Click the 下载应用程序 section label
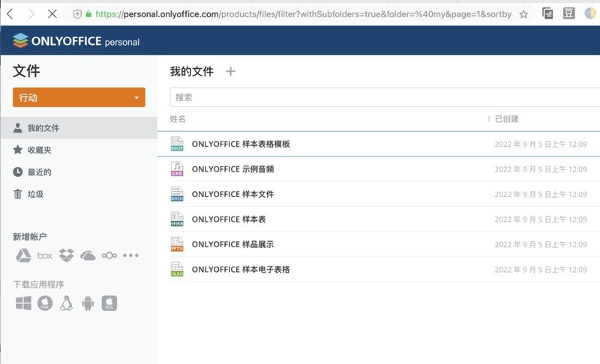Screen dimensions: 600x364 tap(38, 285)
